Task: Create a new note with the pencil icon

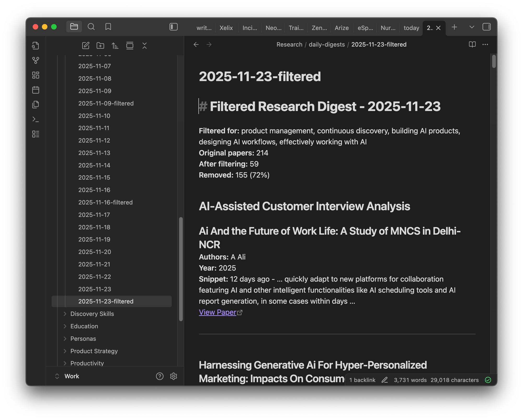Action: 86,45
